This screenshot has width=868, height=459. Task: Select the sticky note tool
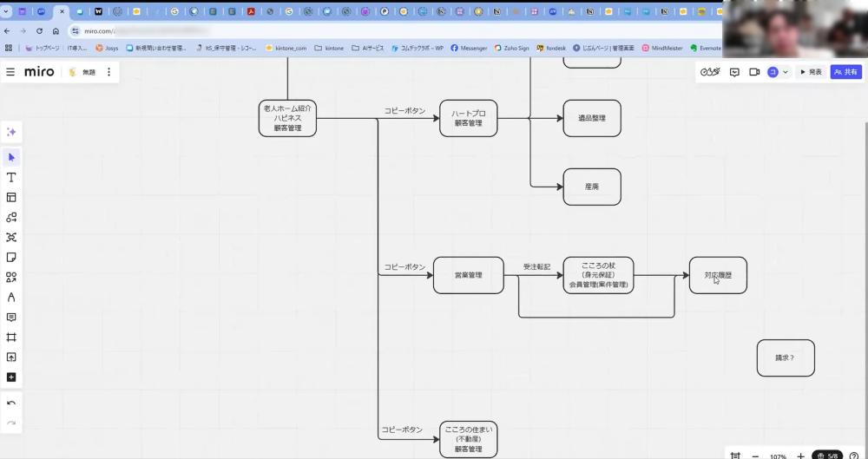(x=11, y=257)
